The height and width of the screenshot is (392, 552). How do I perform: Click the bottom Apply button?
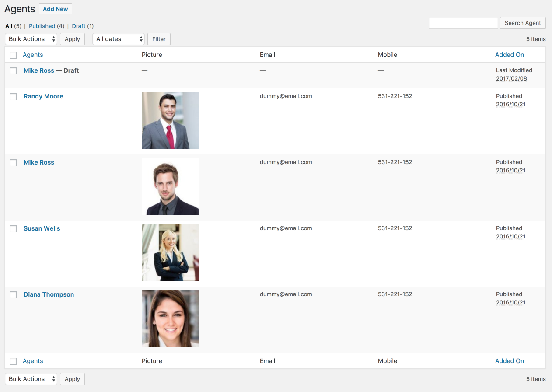coord(72,379)
